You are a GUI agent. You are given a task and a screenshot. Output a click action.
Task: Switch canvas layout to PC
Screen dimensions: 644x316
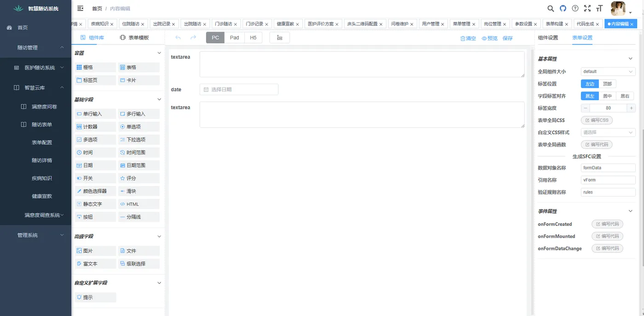tap(215, 38)
